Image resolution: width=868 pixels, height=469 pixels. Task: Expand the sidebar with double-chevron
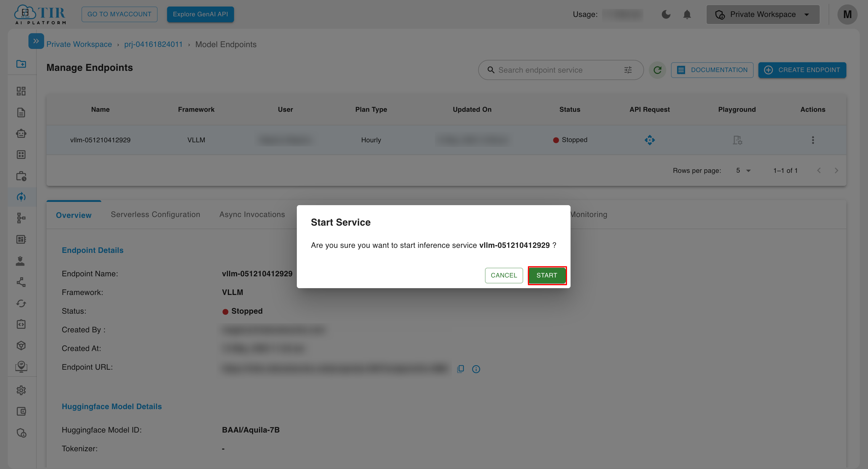tap(36, 41)
